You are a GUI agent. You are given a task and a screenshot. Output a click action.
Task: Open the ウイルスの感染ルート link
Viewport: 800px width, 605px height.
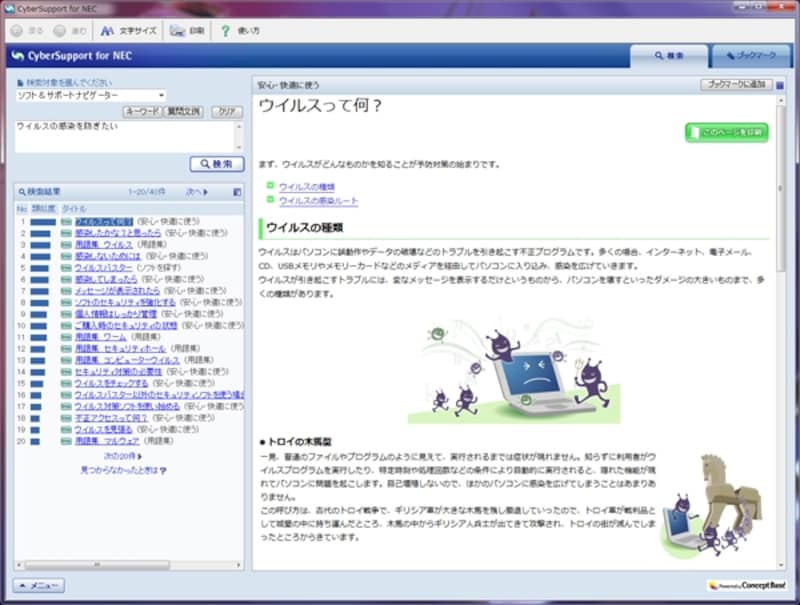click(318, 201)
